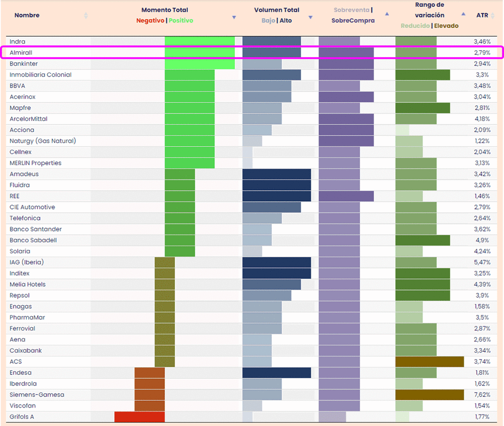Select the Inditex row name

[x=19, y=273]
